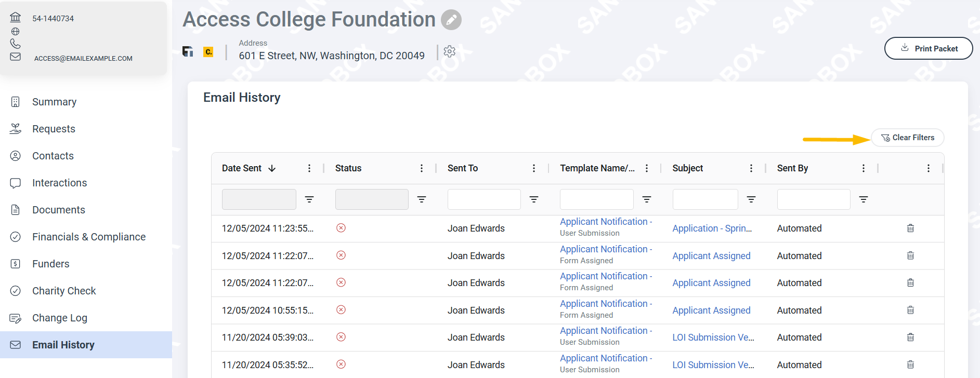
Task: Edit organization name with the pencil icon
Action: [x=451, y=20]
